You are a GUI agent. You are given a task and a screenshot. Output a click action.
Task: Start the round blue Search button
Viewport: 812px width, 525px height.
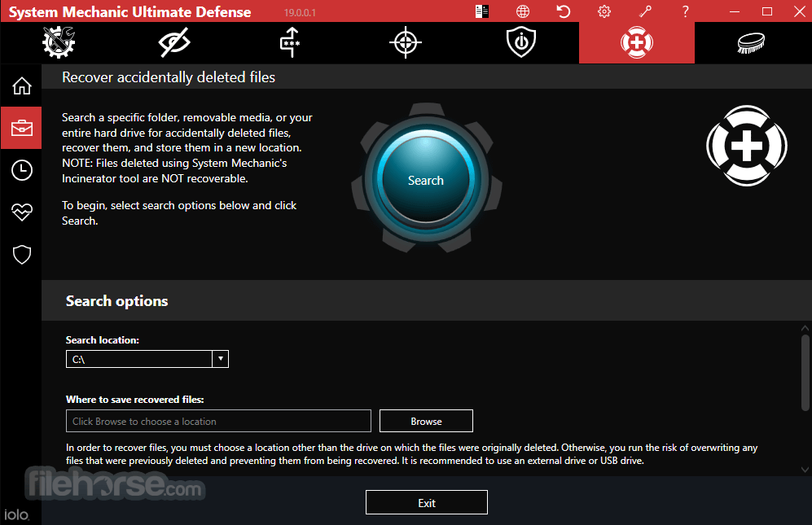426,180
